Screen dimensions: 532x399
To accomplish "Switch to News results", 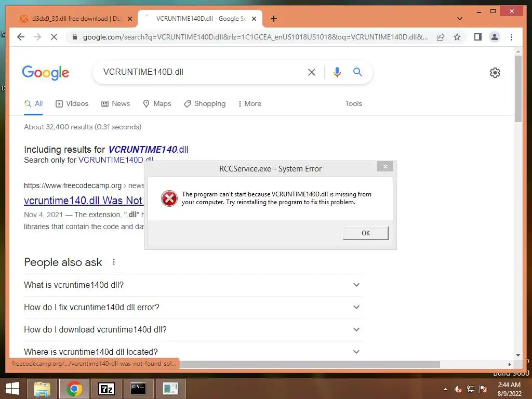I will click(x=116, y=104).
